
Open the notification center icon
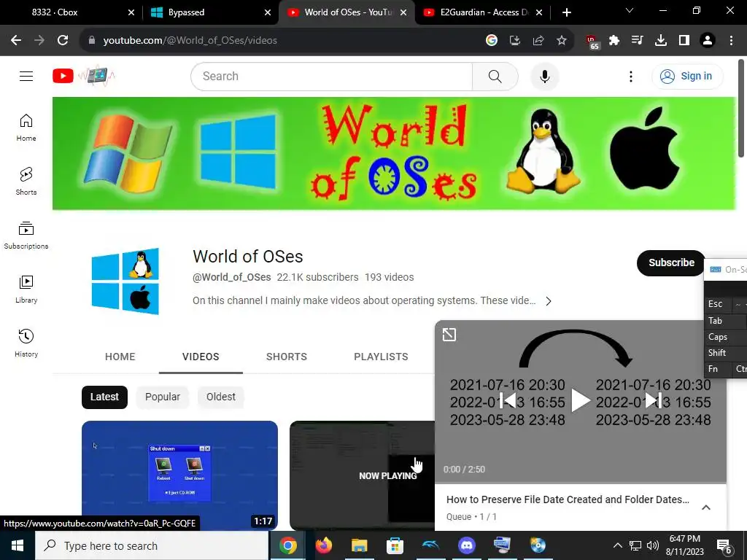[724, 545]
